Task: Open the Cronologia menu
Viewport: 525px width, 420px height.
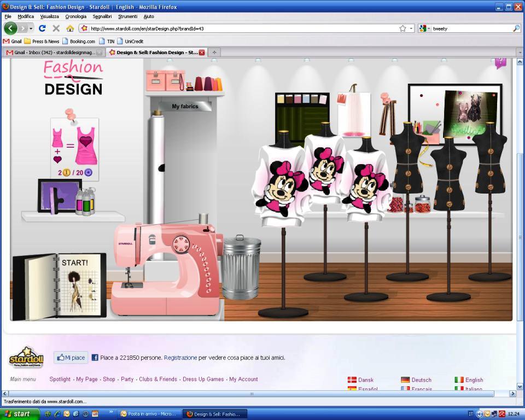Action: click(75, 16)
